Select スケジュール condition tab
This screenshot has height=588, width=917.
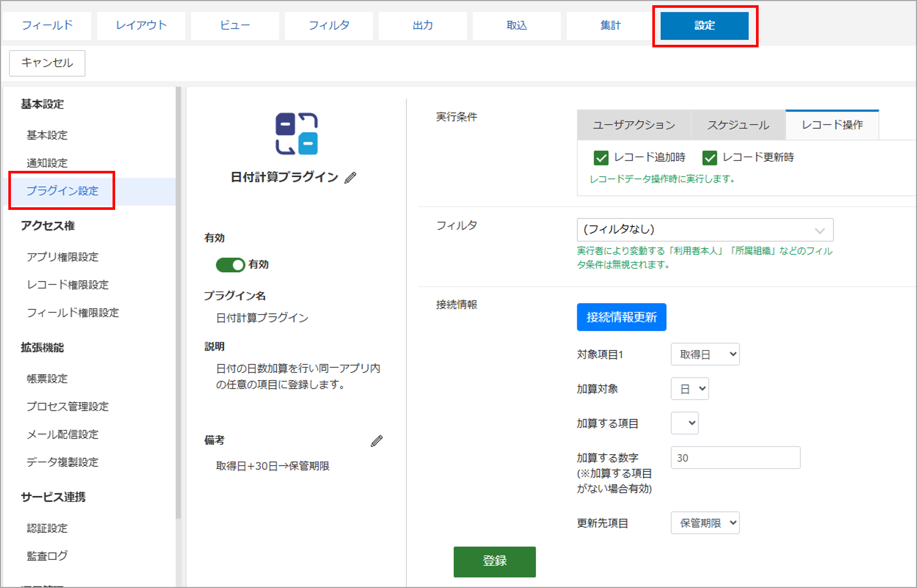pyautogui.click(x=738, y=125)
